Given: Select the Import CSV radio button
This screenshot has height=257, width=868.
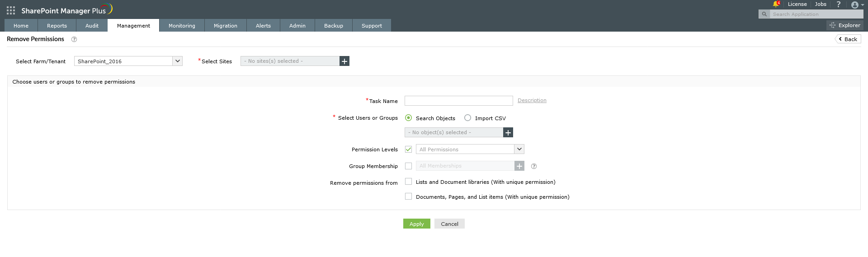Looking at the screenshot, I should pyautogui.click(x=467, y=118).
